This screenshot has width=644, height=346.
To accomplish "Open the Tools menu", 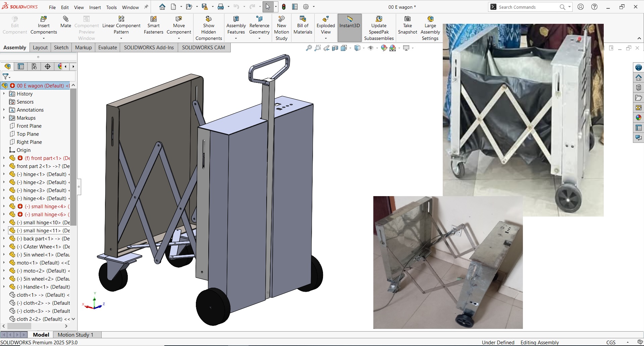I will click(111, 7).
